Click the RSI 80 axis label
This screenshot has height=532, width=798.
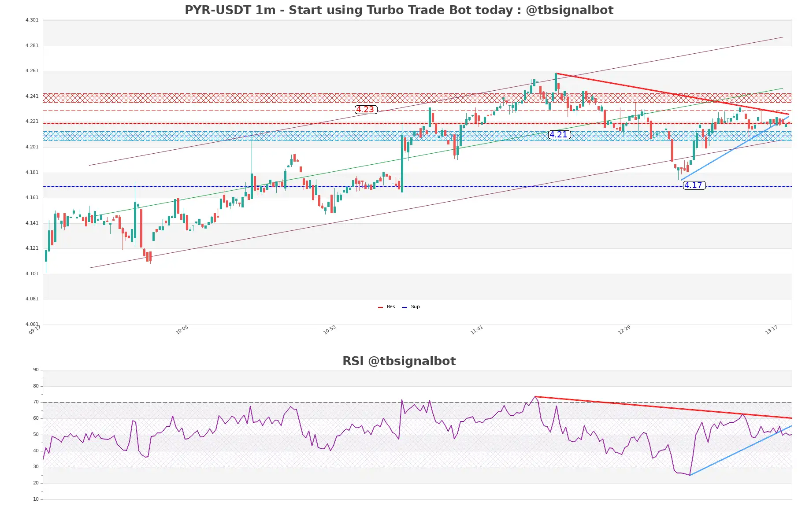36,386
